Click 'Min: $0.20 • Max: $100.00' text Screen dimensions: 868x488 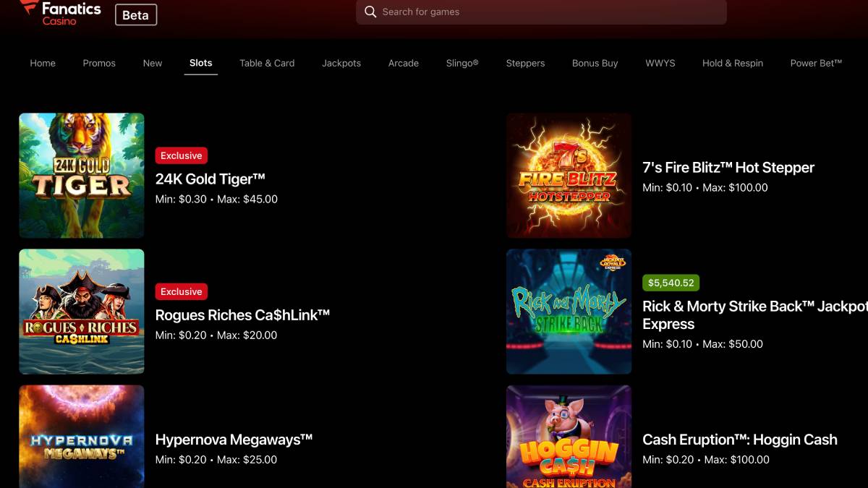(706, 460)
